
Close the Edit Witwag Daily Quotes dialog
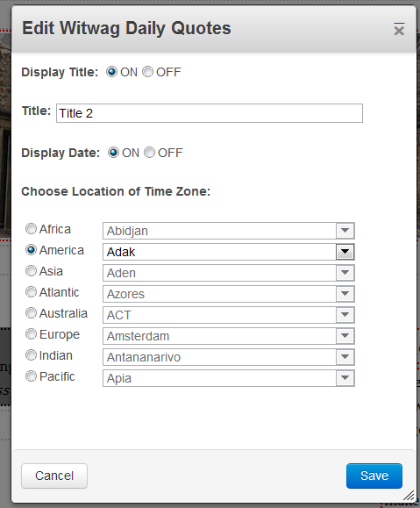click(x=399, y=30)
